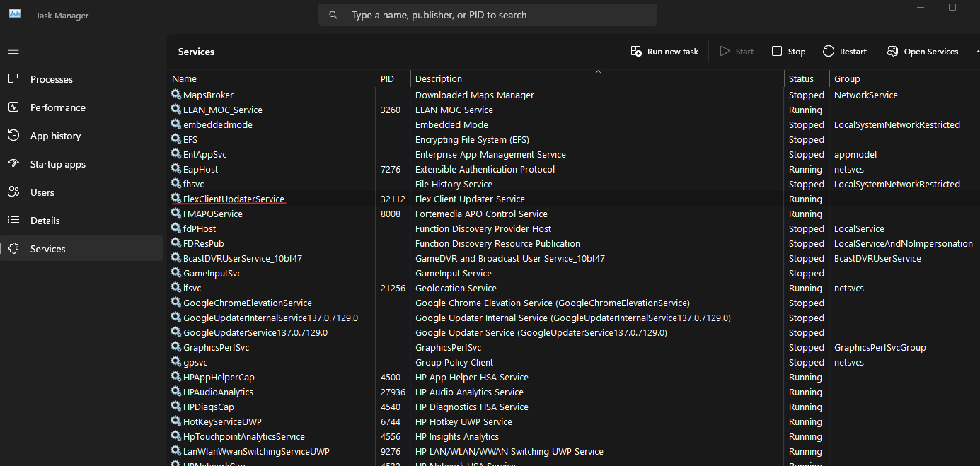Image resolution: width=980 pixels, height=466 pixels.
Task: Open the App history tab
Action: click(81, 136)
